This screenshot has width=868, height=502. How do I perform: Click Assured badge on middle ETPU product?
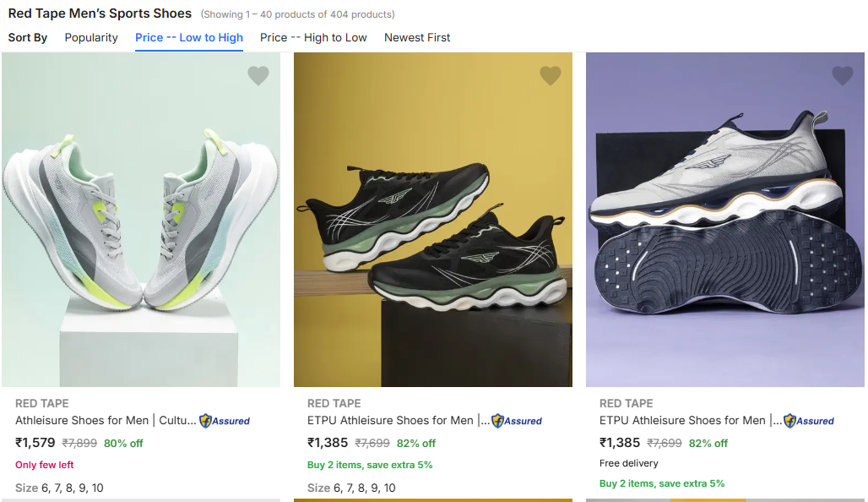(x=517, y=421)
